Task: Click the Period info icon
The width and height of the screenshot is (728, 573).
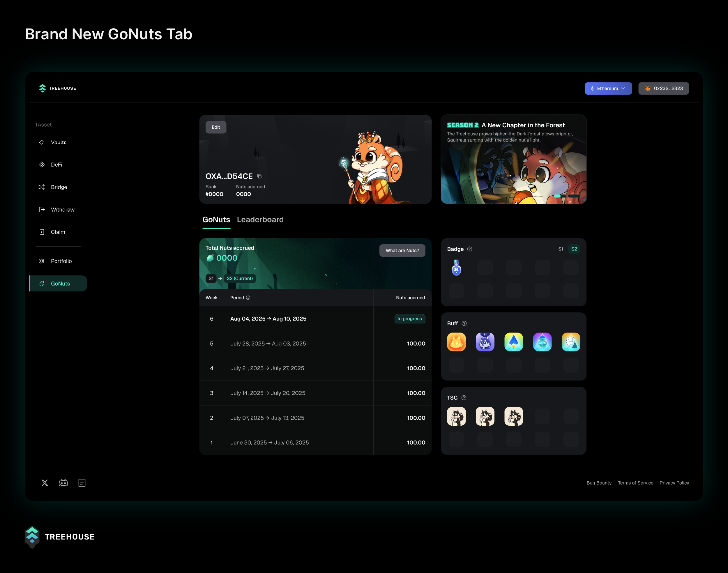Action: [248, 298]
